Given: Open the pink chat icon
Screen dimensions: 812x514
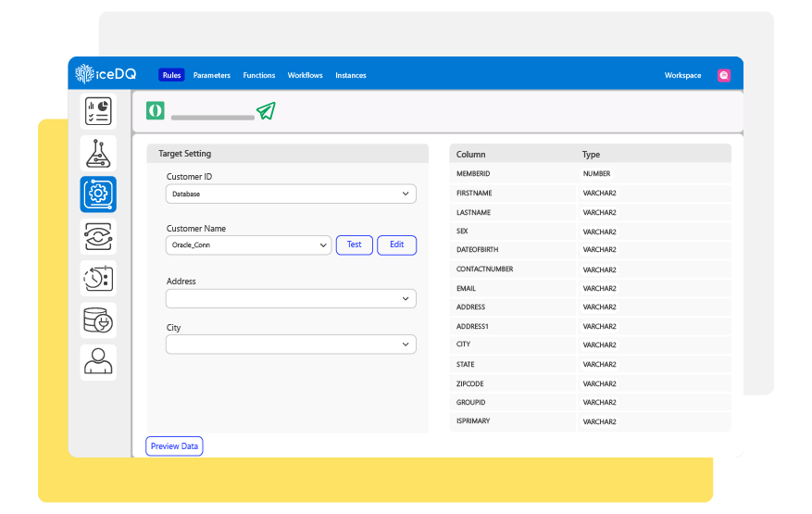Looking at the screenshot, I should [724, 75].
